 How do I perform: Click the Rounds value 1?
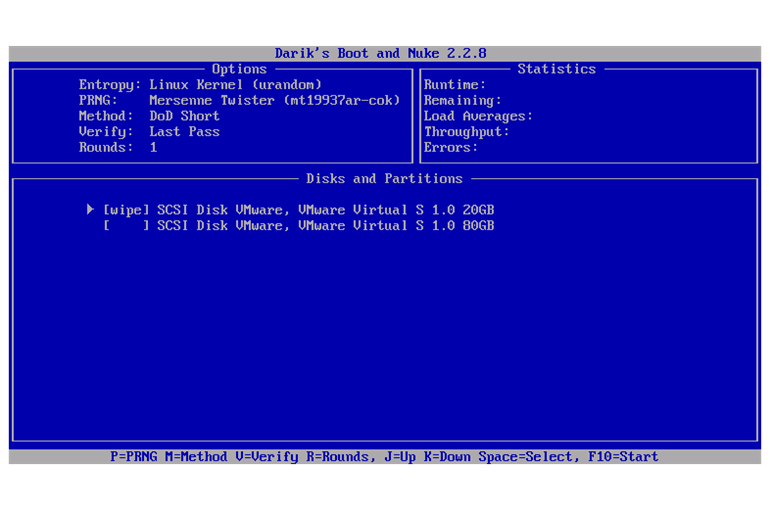[x=153, y=148]
